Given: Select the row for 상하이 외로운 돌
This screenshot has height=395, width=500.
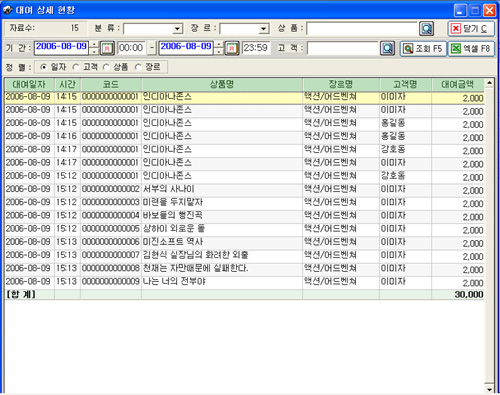Looking at the screenshot, I should pos(244,230).
